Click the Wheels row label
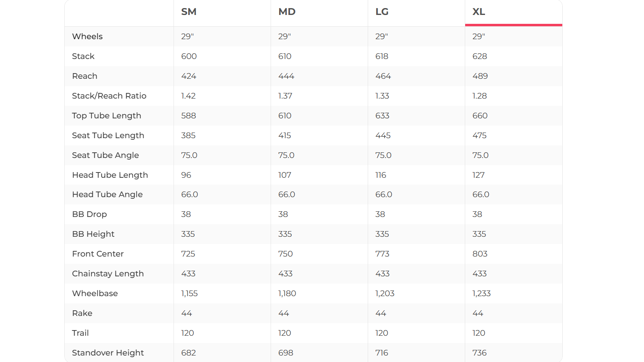Image resolution: width=644 pixels, height=362 pixels. tap(87, 36)
